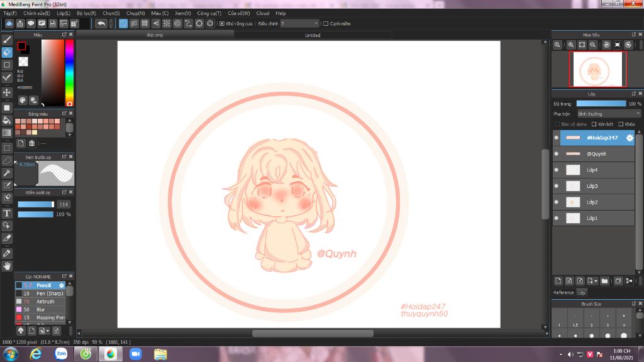Select the Airbrush brush

[40, 301]
